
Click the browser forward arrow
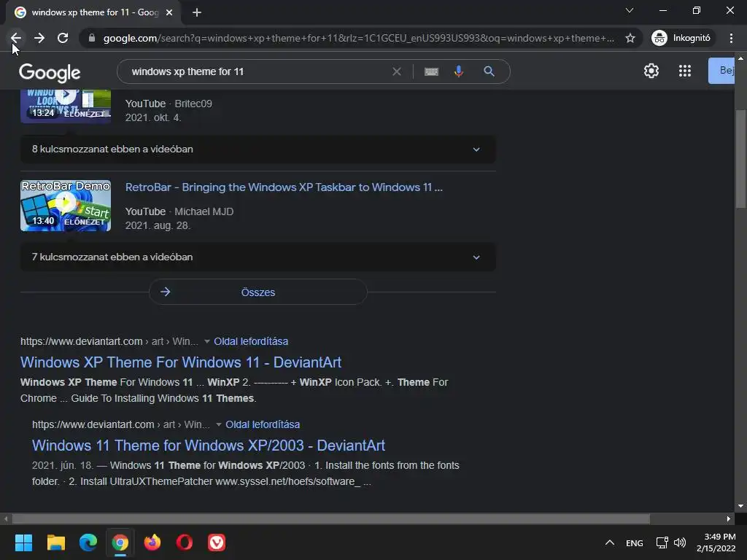click(39, 38)
